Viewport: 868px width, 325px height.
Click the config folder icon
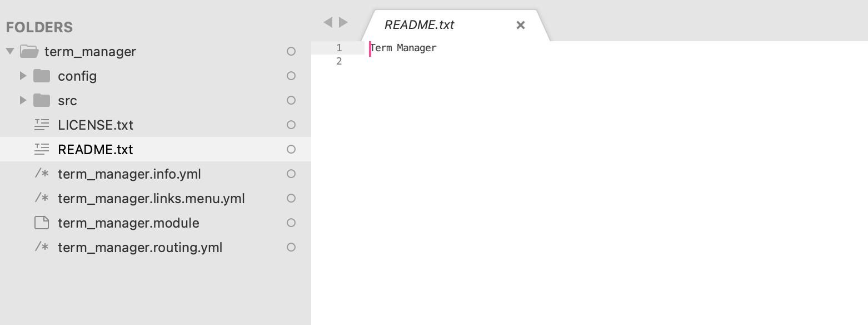(x=42, y=76)
